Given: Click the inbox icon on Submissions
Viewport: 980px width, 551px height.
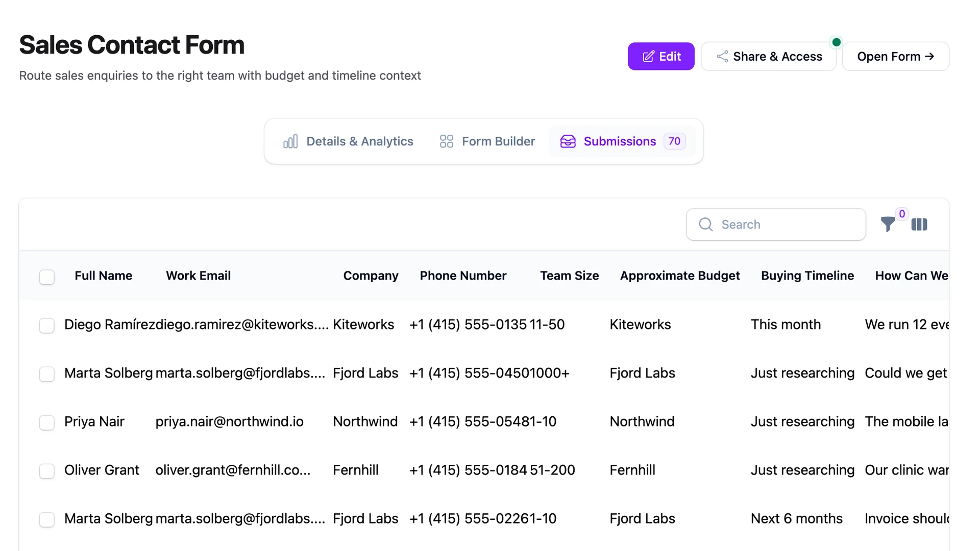Looking at the screenshot, I should pos(568,141).
